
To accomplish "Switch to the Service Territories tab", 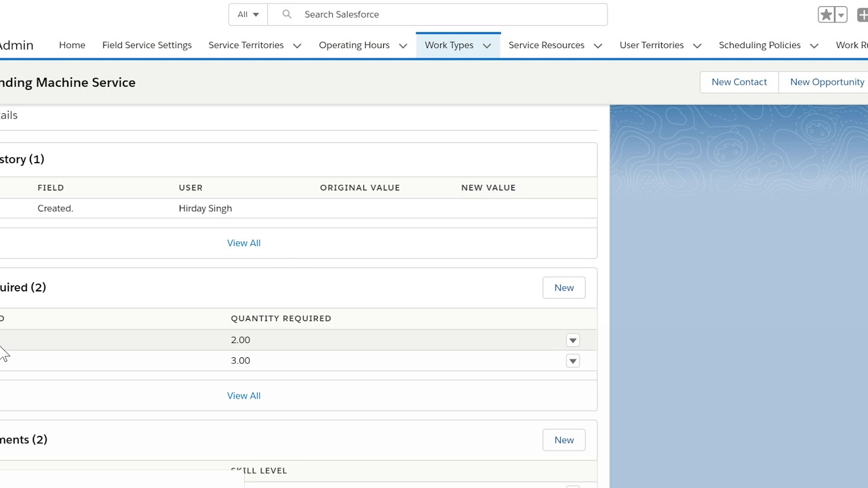I will [246, 45].
